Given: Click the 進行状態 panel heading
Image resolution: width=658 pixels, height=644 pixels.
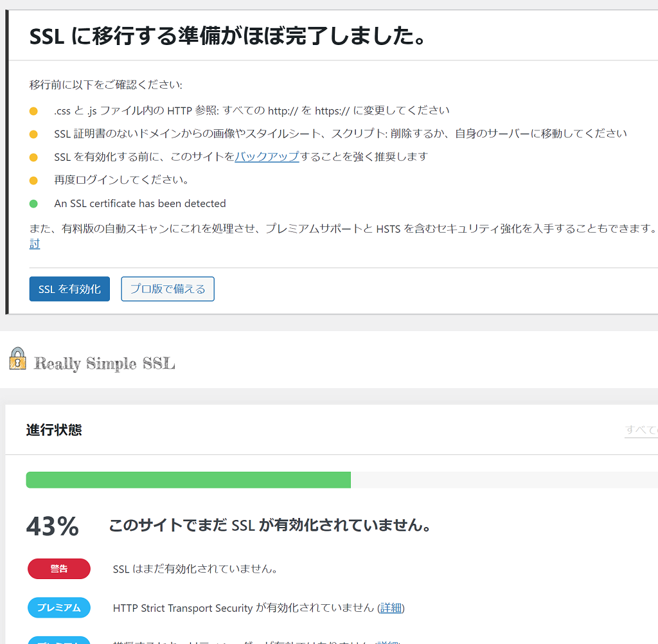Looking at the screenshot, I should tap(54, 430).
